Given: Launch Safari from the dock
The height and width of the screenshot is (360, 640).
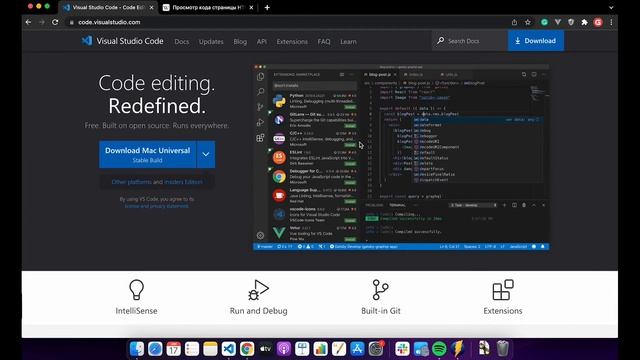Looking at the screenshot, I should (155, 349).
